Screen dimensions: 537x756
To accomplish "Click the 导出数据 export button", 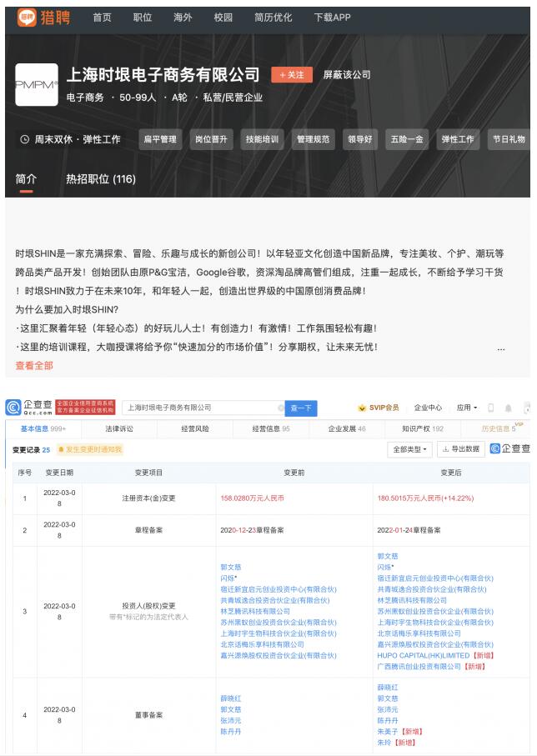I will coord(461,449).
